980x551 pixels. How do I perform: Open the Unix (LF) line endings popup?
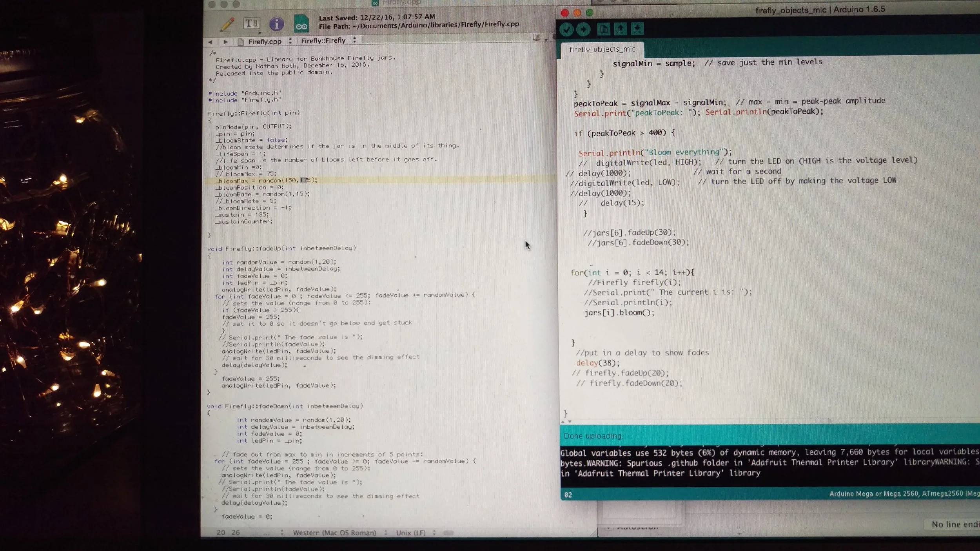pos(416,533)
